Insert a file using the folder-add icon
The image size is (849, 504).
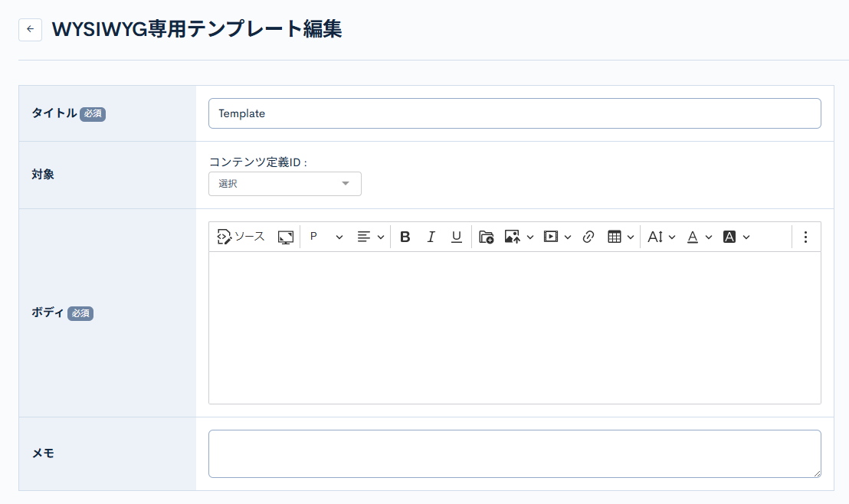click(486, 237)
